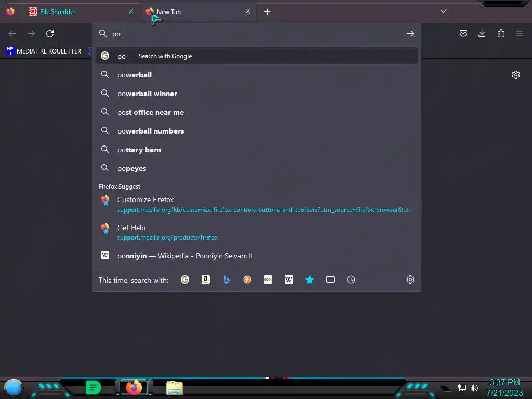Screen dimensions: 532x399
Task: Switch to the File Shredder tab
Action: [81, 12]
